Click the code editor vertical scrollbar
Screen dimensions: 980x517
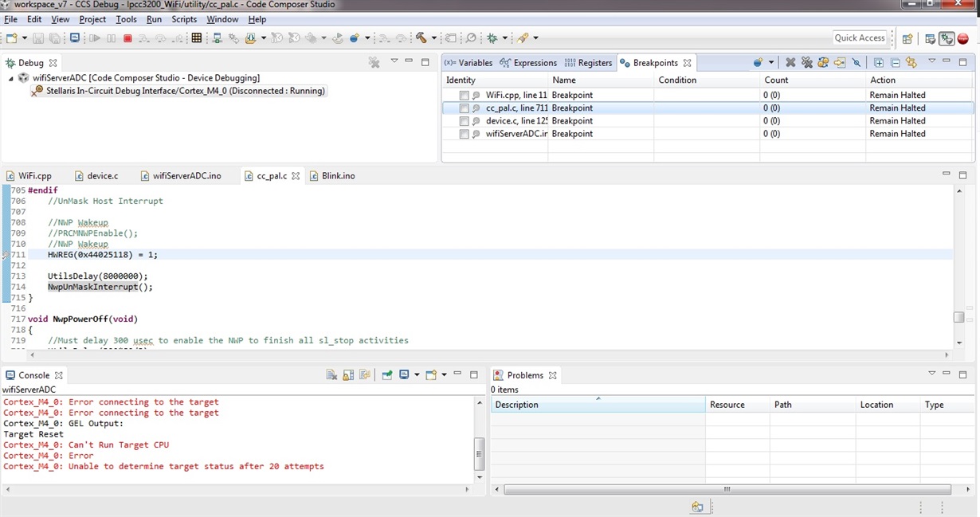coord(959,317)
